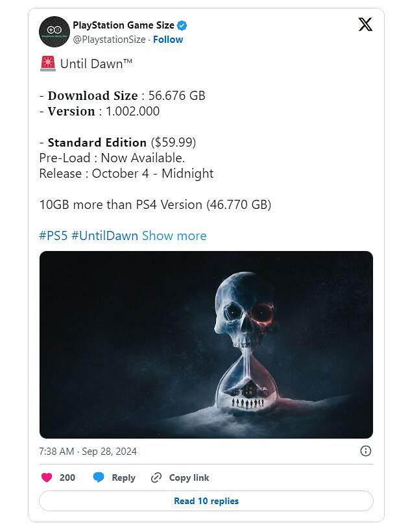This screenshot has width=408, height=532.
Task: Click the blue Reply speech bubble icon
Action: 97,478
